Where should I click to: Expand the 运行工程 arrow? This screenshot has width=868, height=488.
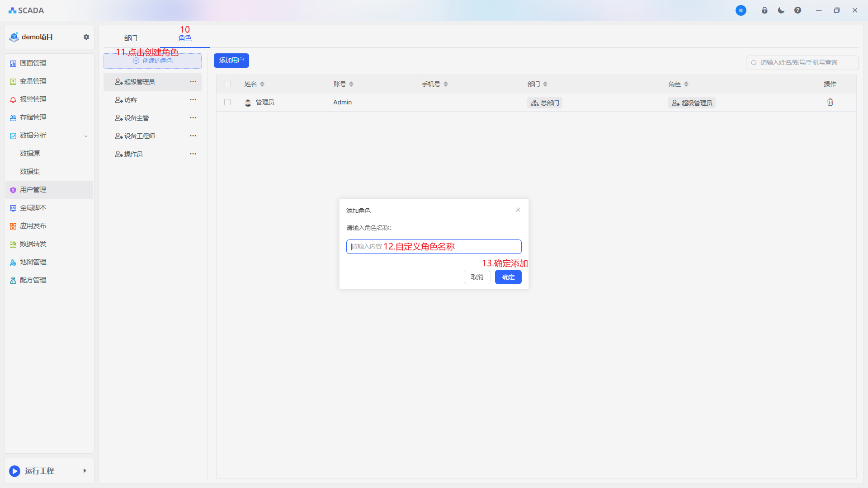pos(85,471)
